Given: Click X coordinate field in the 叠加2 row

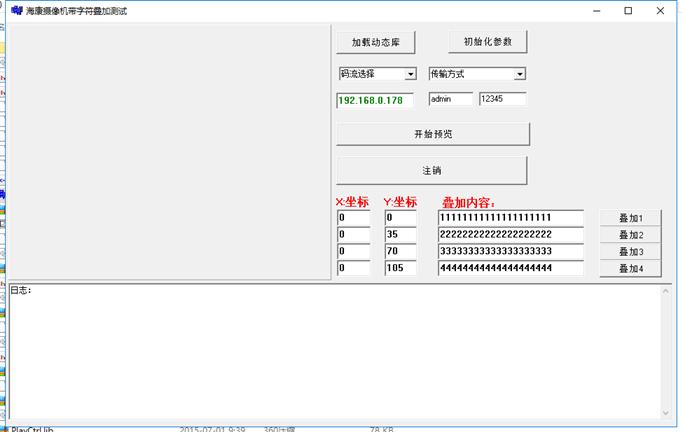Looking at the screenshot, I should pyautogui.click(x=354, y=234).
